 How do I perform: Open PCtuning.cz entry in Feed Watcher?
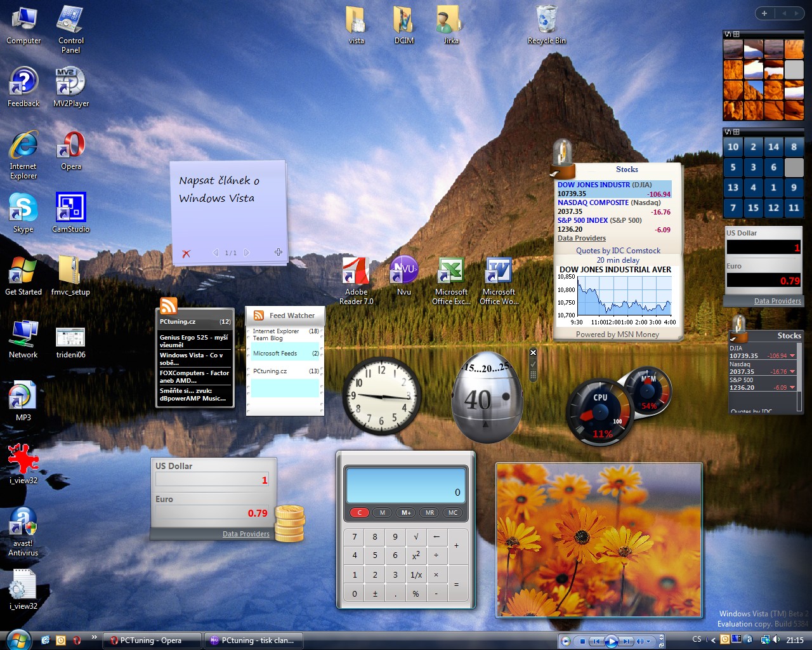[x=285, y=371]
